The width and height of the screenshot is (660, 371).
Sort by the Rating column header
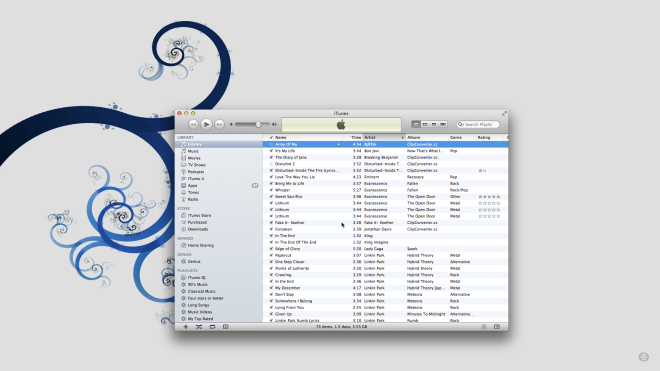(x=490, y=137)
